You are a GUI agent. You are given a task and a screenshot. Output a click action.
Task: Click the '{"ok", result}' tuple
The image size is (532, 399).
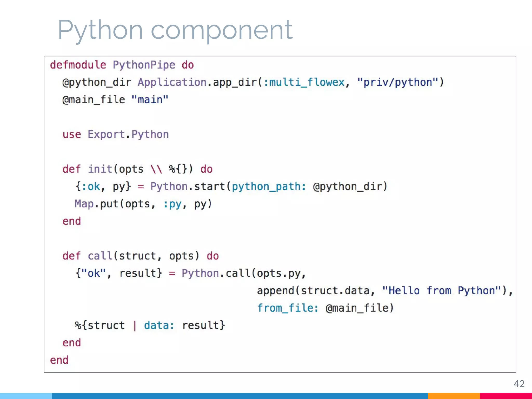click(x=119, y=273)
